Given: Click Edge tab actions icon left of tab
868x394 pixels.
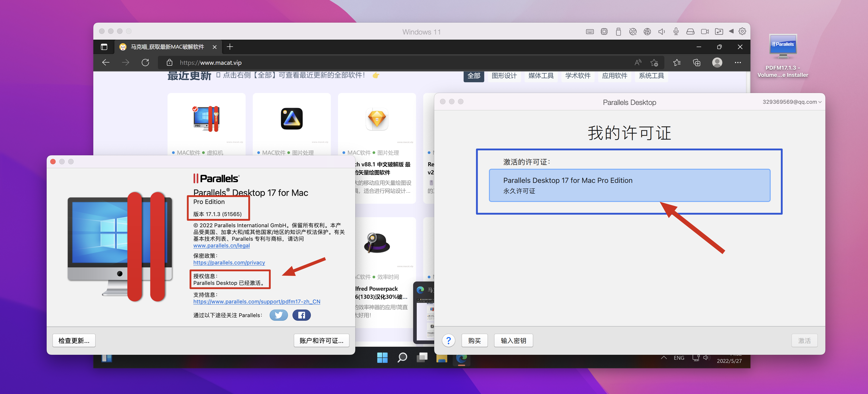Looking at the screenshot, I should (x=104, y=47).
